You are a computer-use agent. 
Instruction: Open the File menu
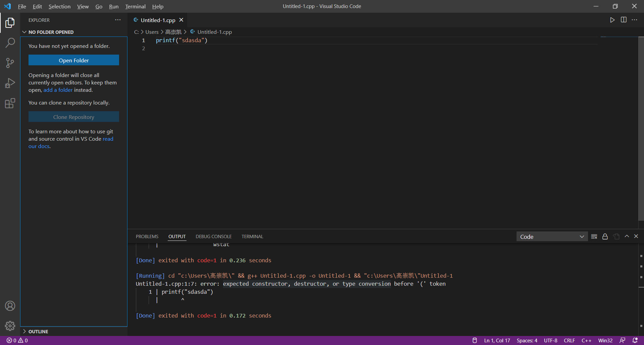pos(22,6)
